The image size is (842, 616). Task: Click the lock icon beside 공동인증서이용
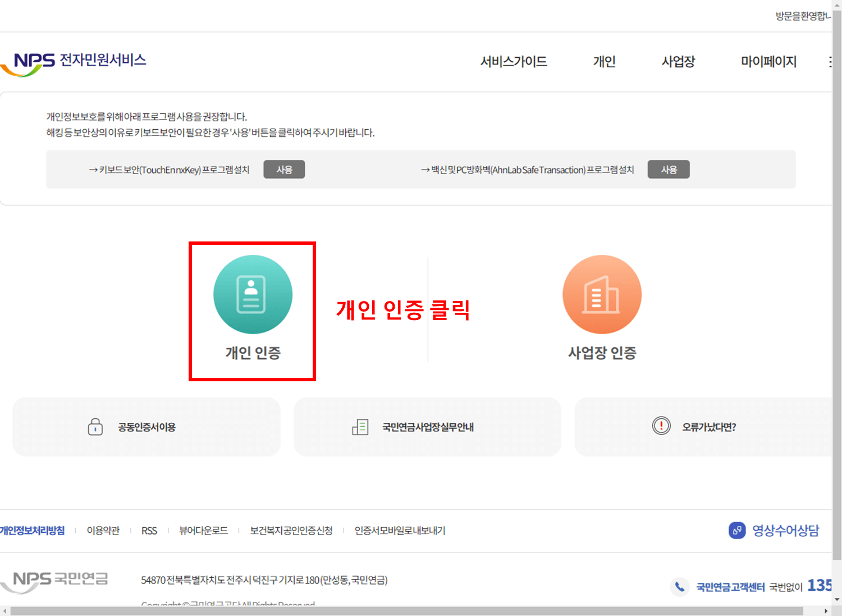pyautogui.click(x=95, y=427)
